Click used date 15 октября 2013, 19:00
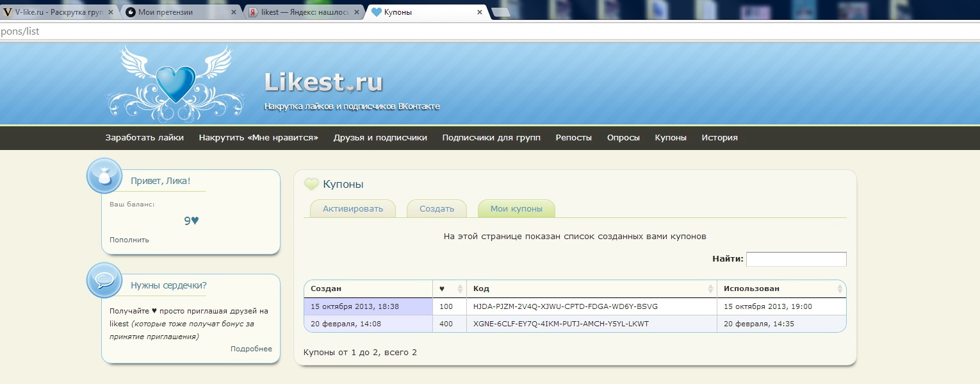This screenshot has width=980, height=384. 768,306
